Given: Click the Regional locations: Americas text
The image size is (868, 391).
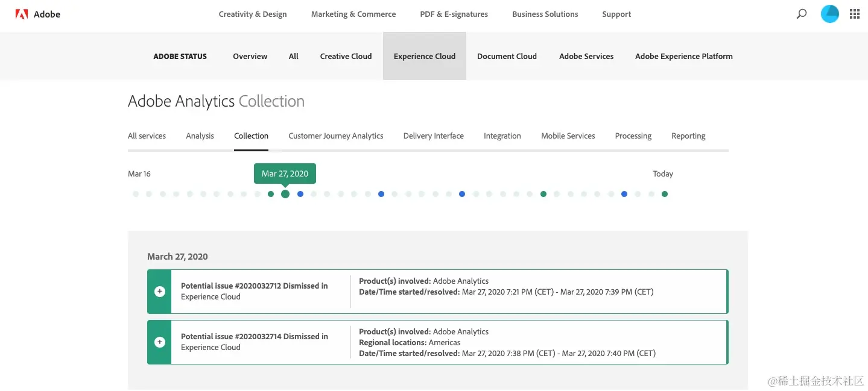Looking at the screenshot, I should (410, 342).
